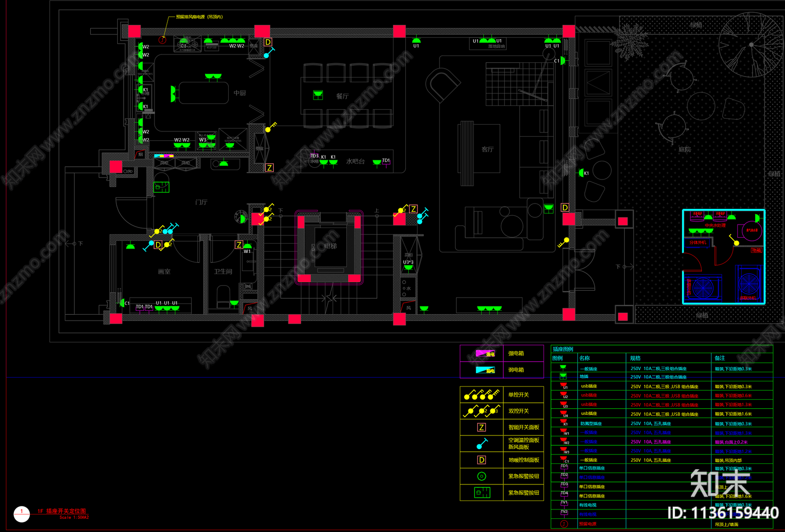This screenshot has width=785, height=532.
Task: Click the W2 socket legend symbol
Action: (564, 441)
